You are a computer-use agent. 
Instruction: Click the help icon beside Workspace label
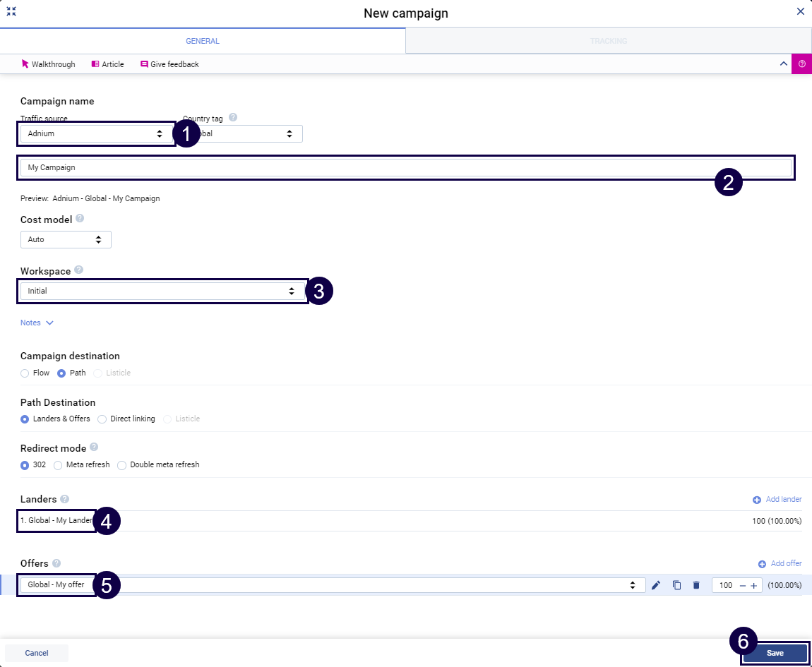click(x=78, y=270)
